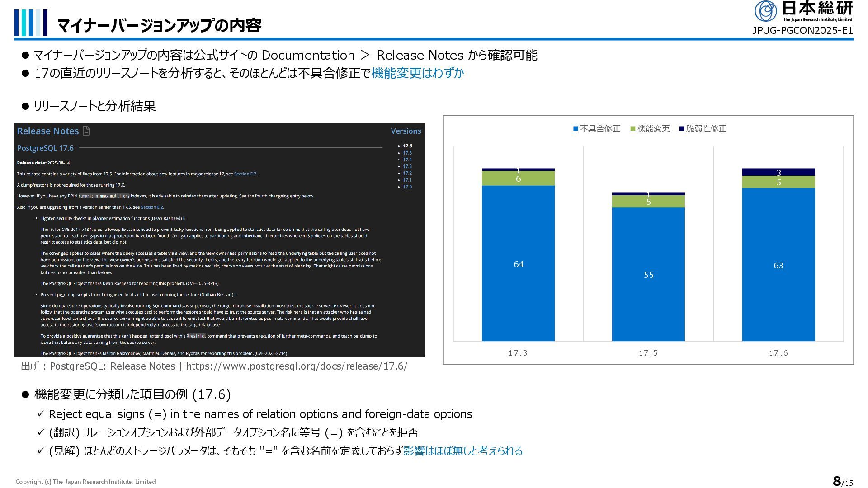Image resolution: width=868 pixels, height=488 pixels.
Task: Click the § anchor after Dean Rasheed entry
Action: 184,218
